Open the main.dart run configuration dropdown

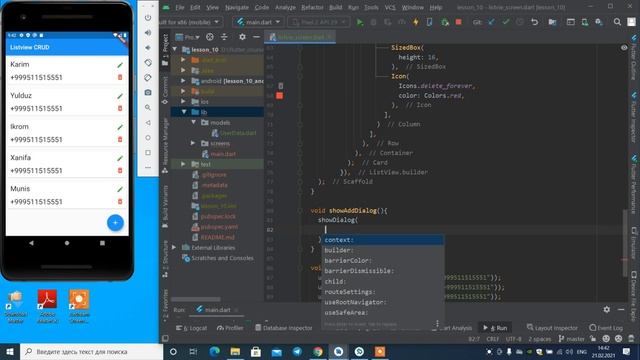(x=258, y=22)
